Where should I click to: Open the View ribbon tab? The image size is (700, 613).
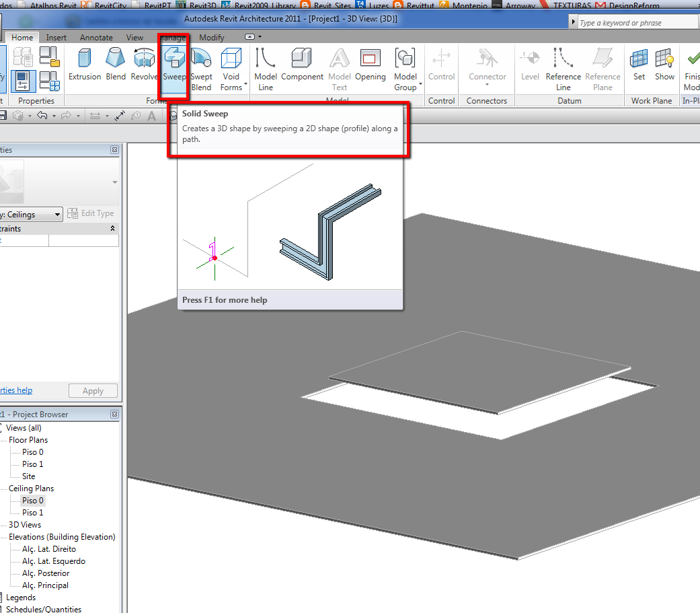(x=134, y=38)
